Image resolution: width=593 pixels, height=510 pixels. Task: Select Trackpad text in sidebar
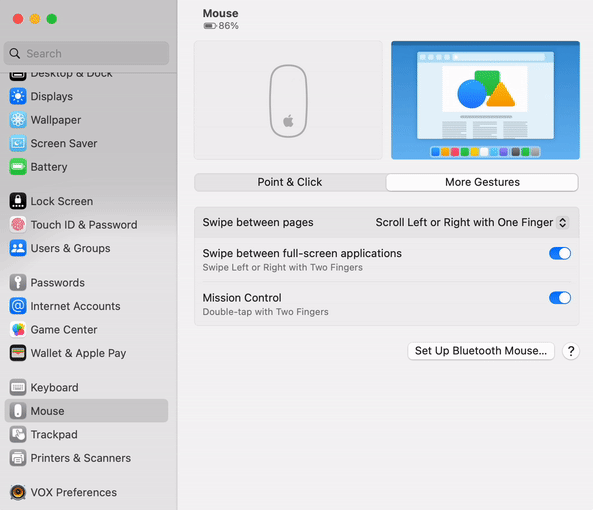pos(54,434)
